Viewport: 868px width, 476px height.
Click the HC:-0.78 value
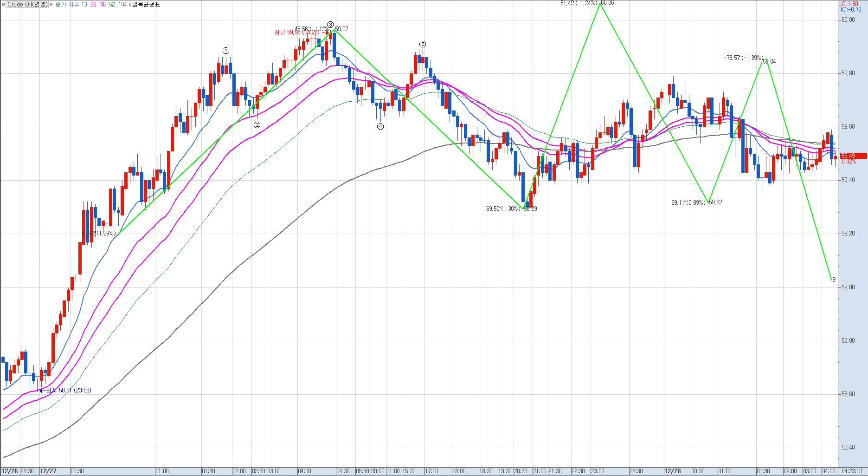coord(849,9)
